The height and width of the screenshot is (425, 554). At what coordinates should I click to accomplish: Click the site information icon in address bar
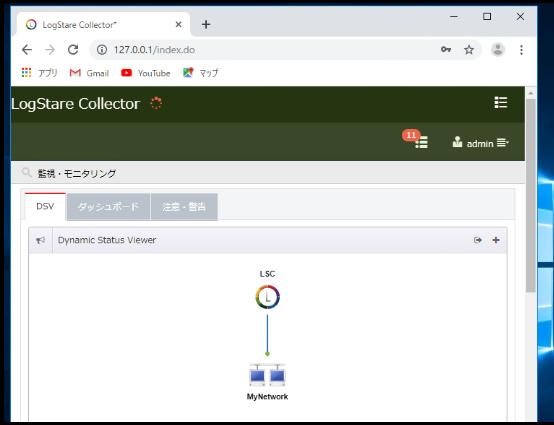click(102, 50)
